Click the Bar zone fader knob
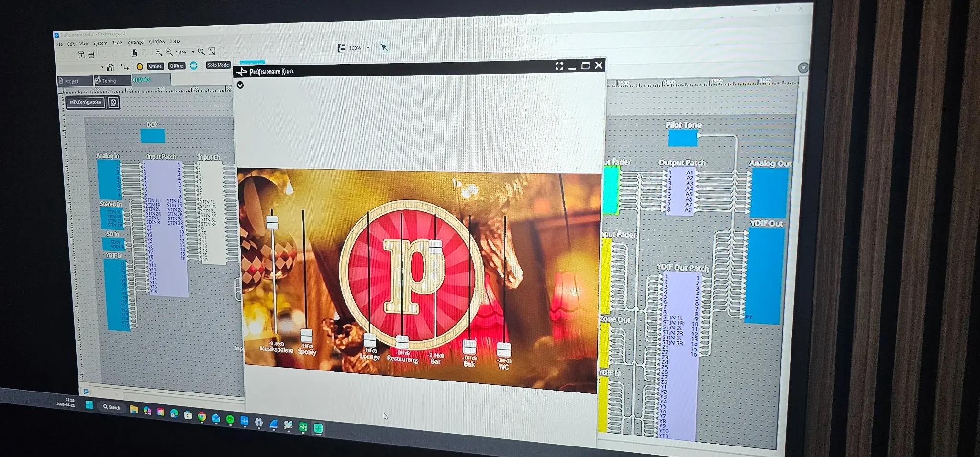The image size is (980, 457). pos(435,247)
